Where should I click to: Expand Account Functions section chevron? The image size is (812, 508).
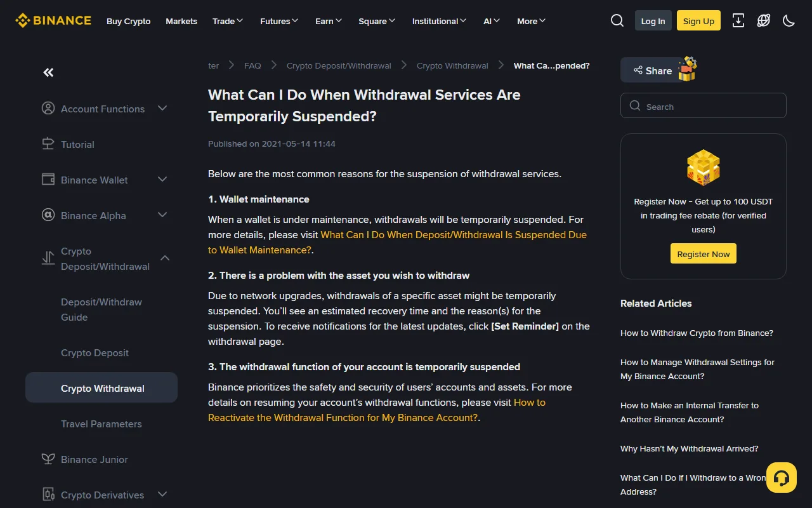(x=162, y=108)
